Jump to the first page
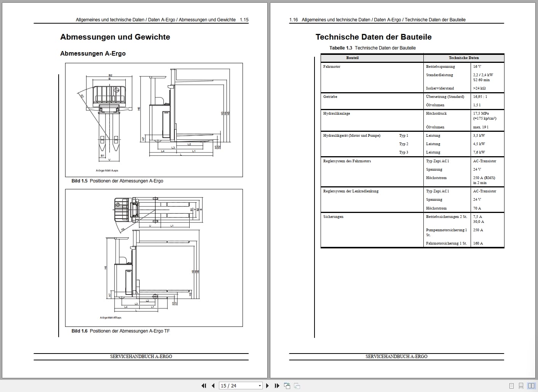The height and width of the screenshot is (392, 538). point(204,386)
